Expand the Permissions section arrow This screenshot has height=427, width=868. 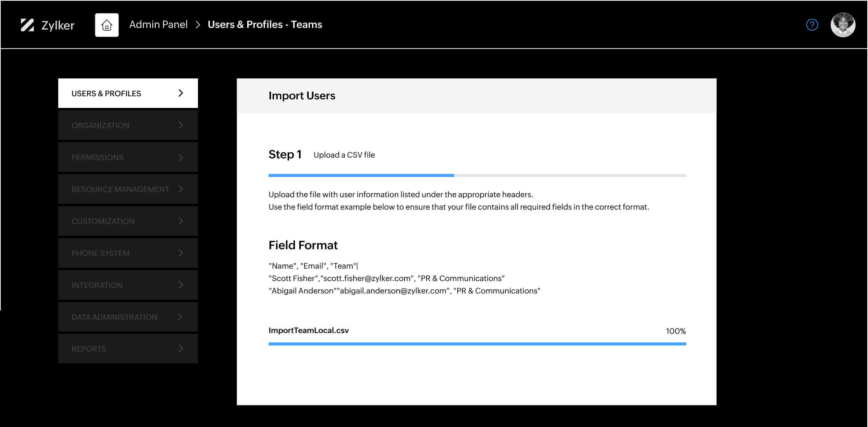tap(180, 157)
